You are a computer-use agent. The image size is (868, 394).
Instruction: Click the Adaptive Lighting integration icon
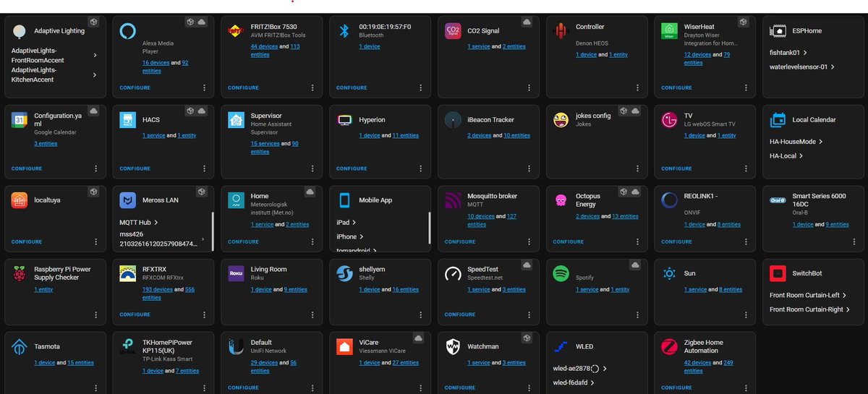[x=19, y=31]
